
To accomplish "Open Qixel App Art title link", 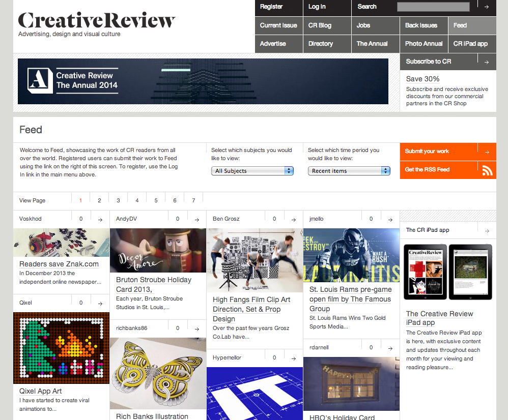I will tap(41, 391).
